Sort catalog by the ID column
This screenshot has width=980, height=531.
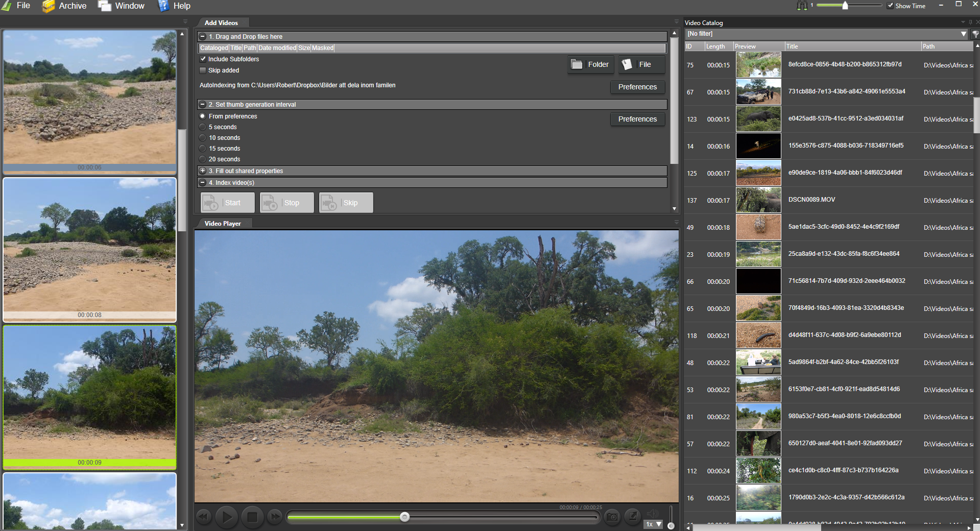coord(695,46)
